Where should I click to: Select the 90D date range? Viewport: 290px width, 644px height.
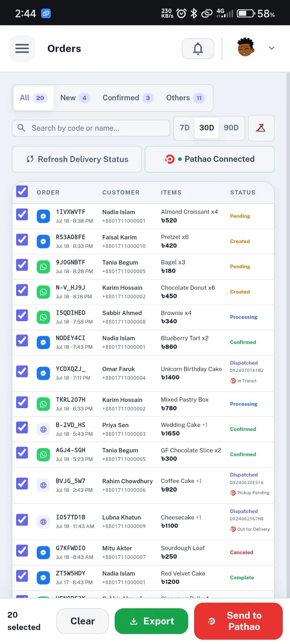231,128
